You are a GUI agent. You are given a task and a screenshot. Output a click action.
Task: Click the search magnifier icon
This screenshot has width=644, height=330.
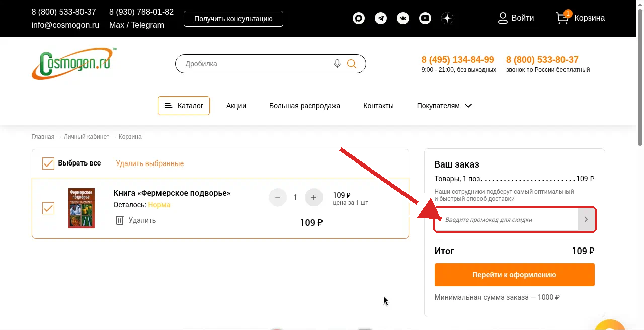coord(352,64)
